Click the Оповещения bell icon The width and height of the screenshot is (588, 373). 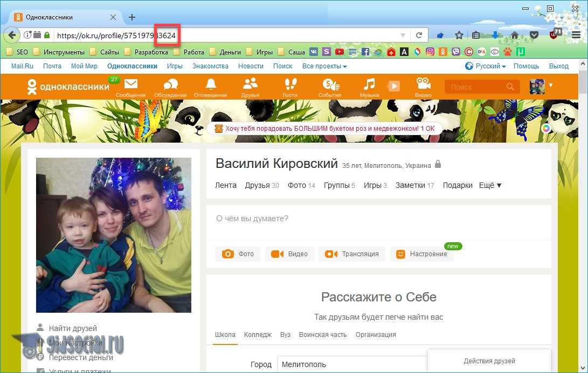[210, 85]
